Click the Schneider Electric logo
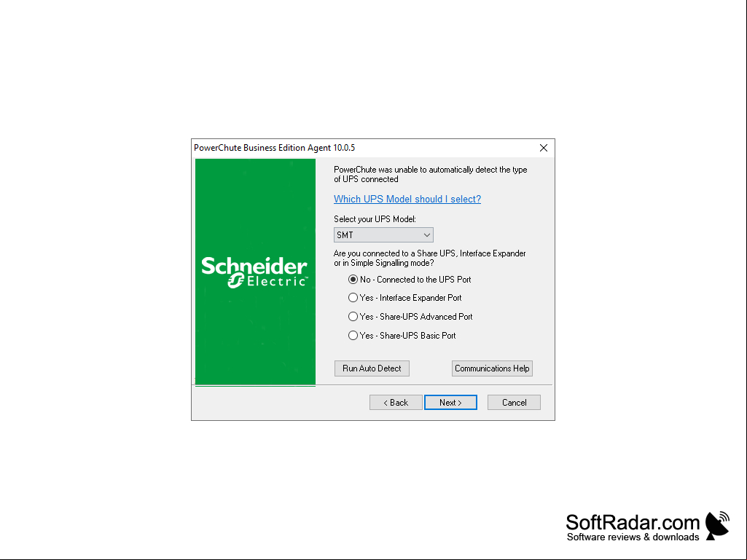Screen dimensions: 747x560 [254, 272]
